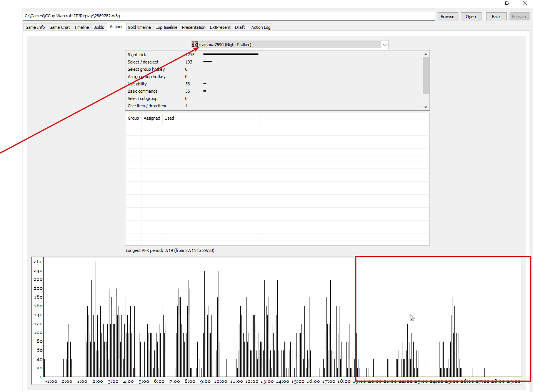The image size is (533, 392).
Task: Click the Night Stalker hero icon
Action: (195, 45)
